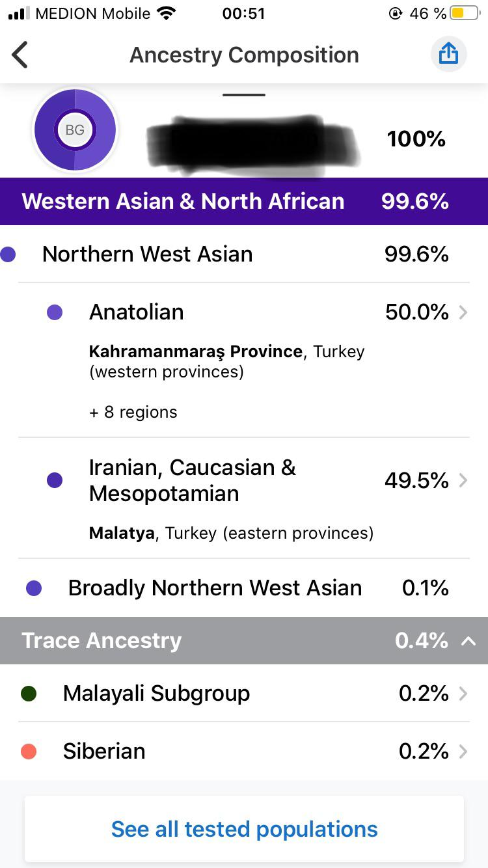488x868 pixels.
Task: Tap the salmon Siberian color dot
Action: [29, 752]
